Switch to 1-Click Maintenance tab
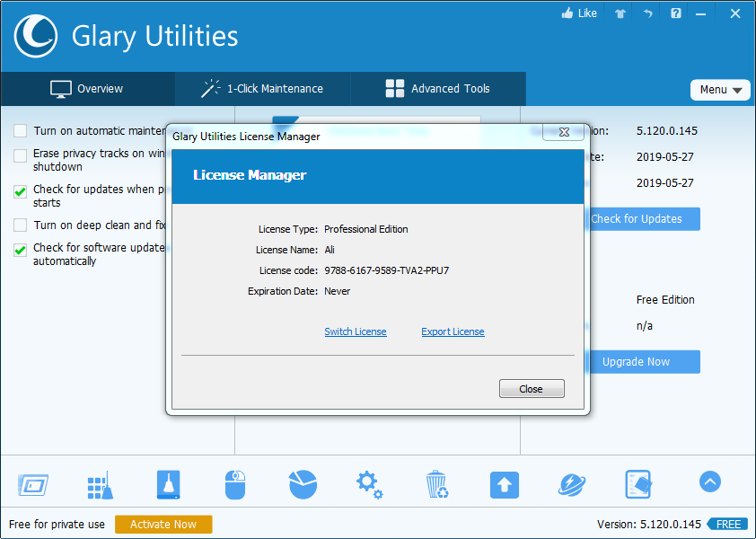Screen dimensions: 756x539 tap(262, 89)
